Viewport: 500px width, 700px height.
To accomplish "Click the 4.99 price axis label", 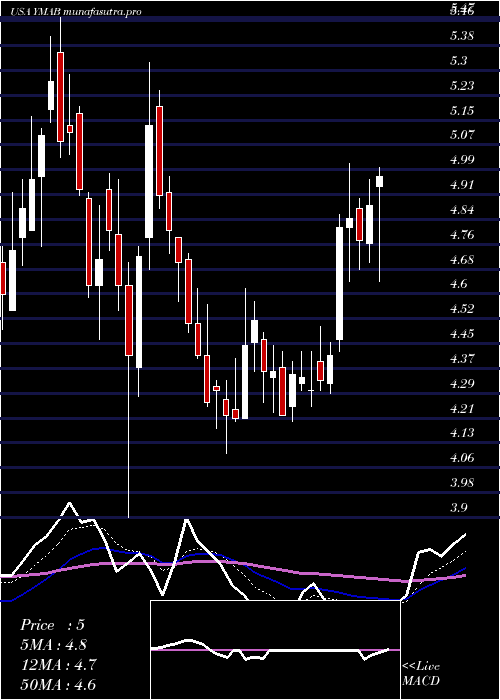I will (462, 159).
